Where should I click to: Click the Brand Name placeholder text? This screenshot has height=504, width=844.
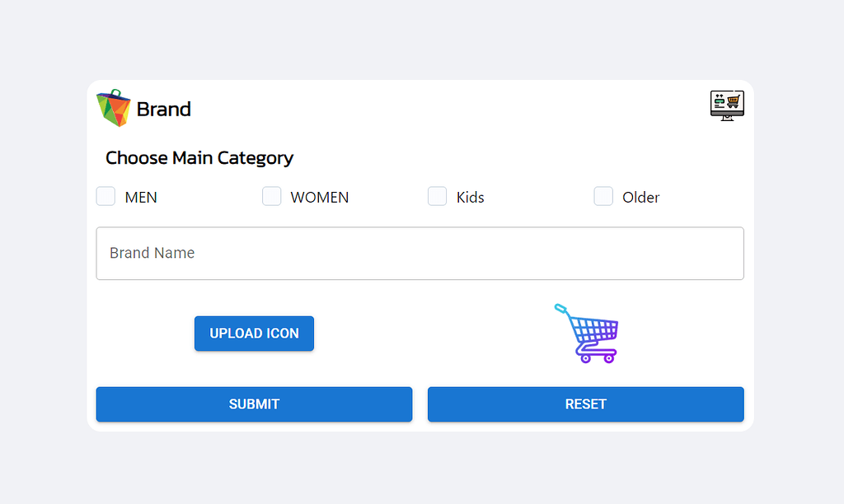click(x=152, y=253)
